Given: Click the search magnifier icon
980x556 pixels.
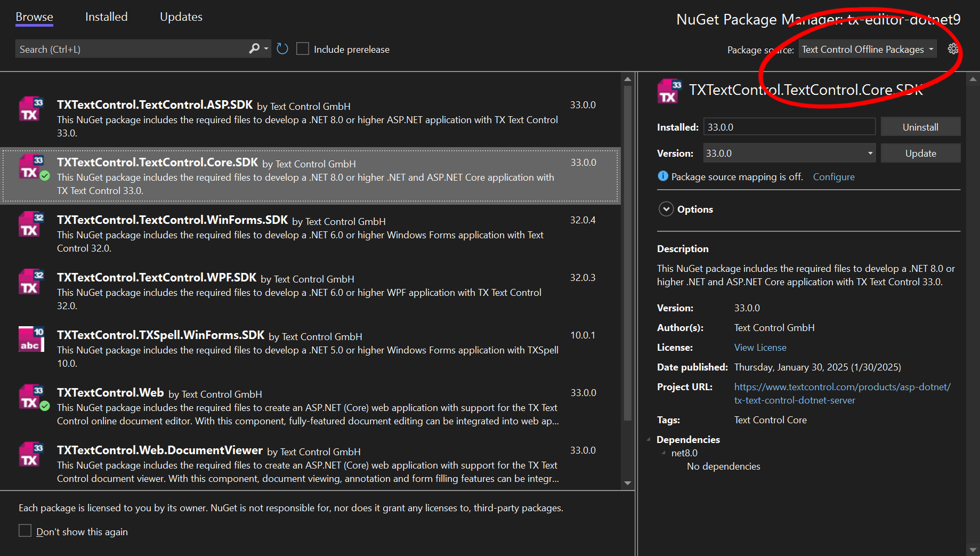Looking at the screenshot, I should tap(255, 49).
